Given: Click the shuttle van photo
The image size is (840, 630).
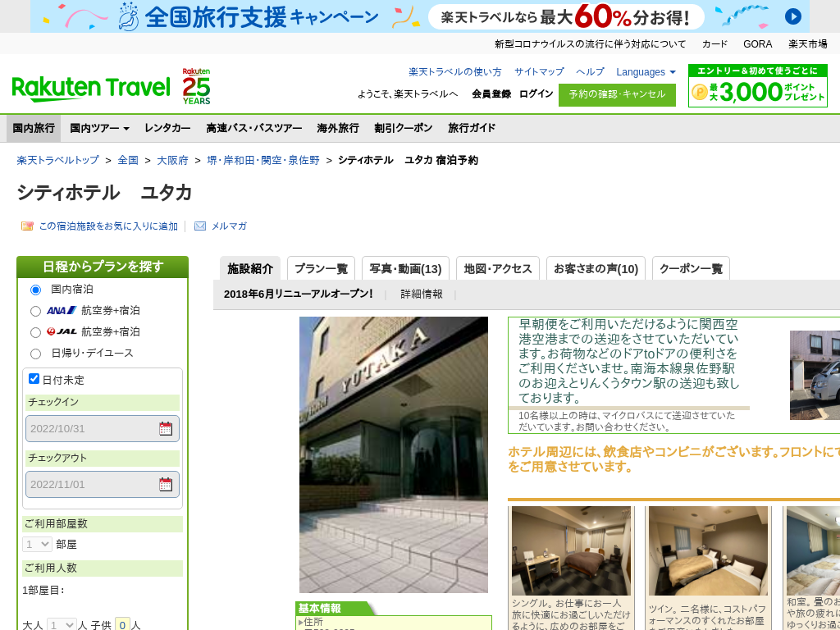Looking at the screenshot, I should point(815,375).
